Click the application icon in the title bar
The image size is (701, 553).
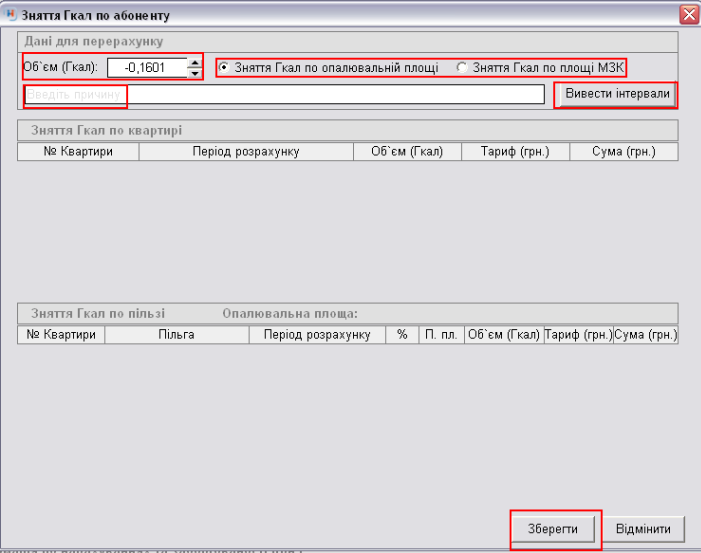[10, 15]
